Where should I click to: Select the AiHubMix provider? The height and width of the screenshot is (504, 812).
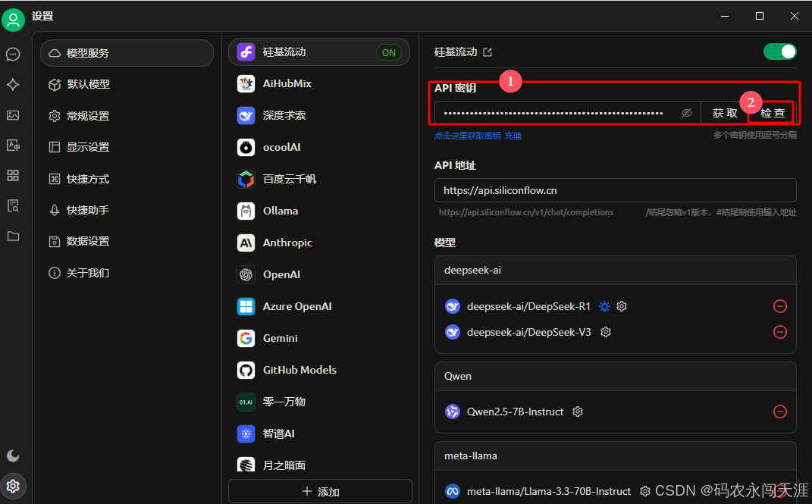[x=319, y=83]
